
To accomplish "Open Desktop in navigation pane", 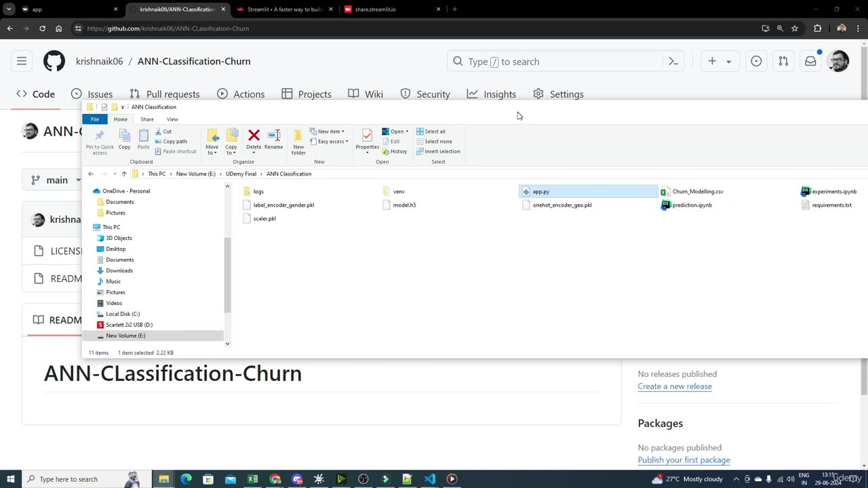I will point(115,249).
